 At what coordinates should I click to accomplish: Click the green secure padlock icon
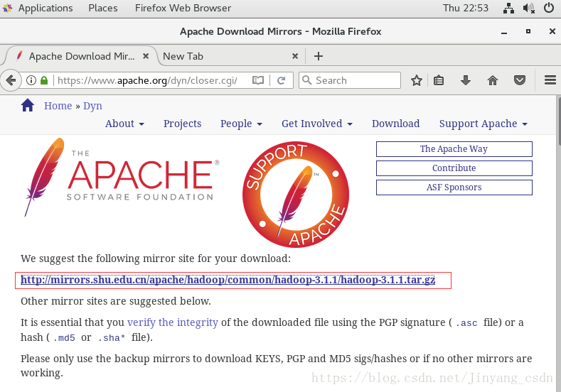click(x=44, y=80)
